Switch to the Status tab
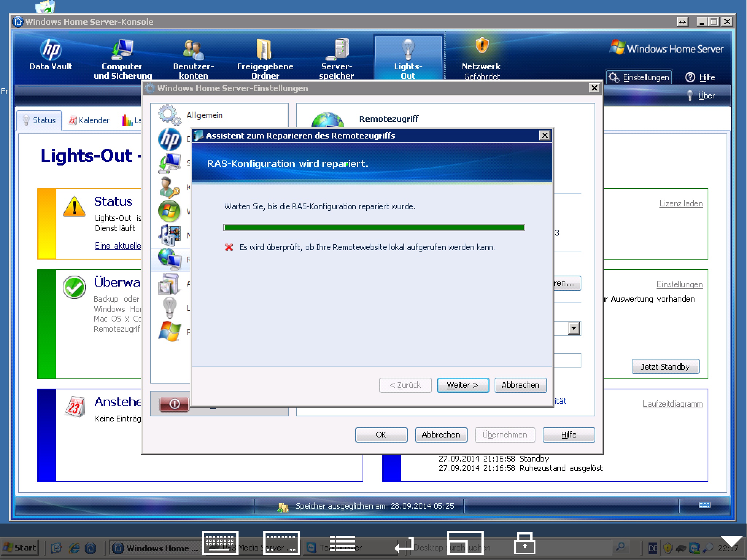The height and width of the screenshot is (560, 747). pyautogui.click(x=39, y=120)
